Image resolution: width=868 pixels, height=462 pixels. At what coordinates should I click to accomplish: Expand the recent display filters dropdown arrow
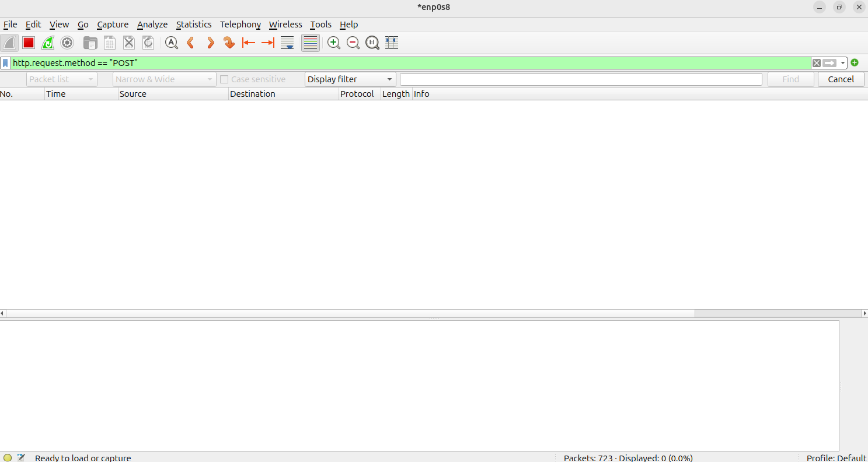click(843, 63)
